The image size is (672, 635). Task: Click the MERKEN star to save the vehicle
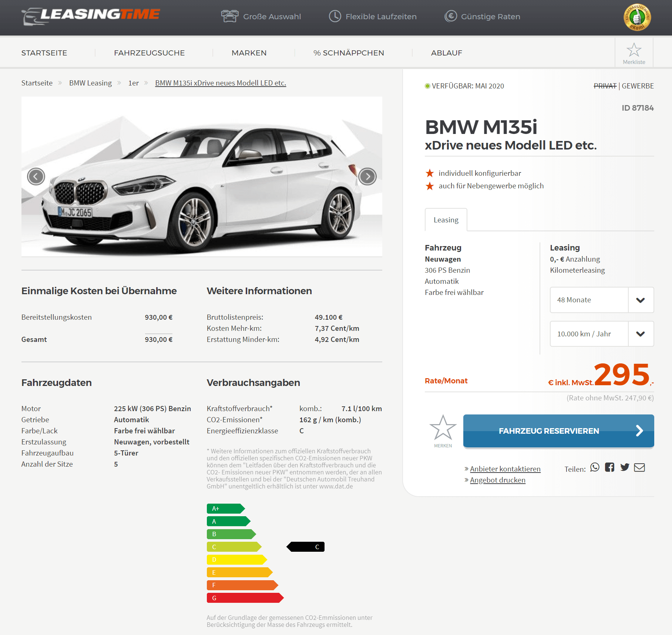click(443, 427)
